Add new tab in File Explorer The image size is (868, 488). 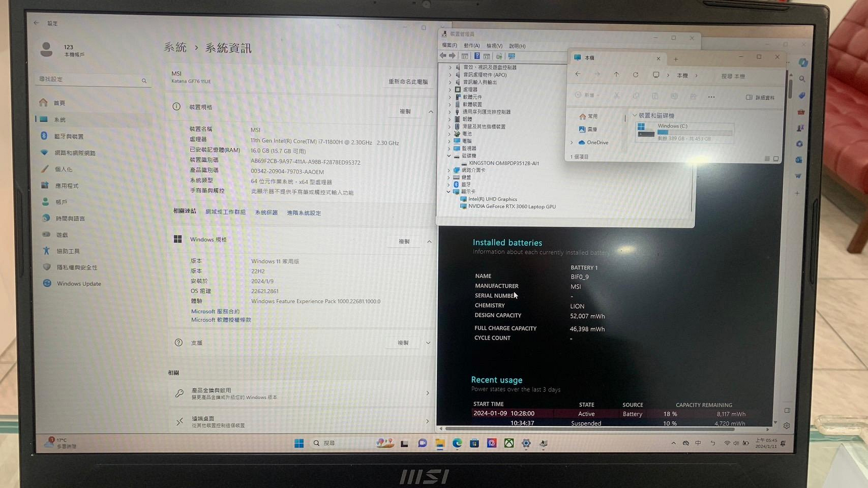click(676, 59)
